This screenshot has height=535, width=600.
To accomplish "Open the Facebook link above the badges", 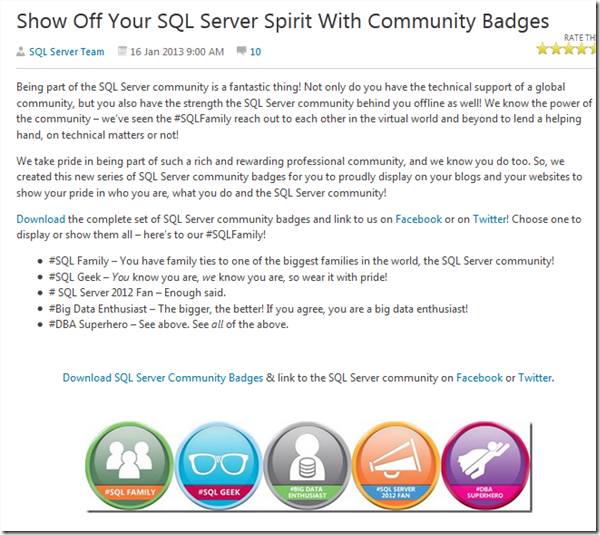I will point(479,378).
